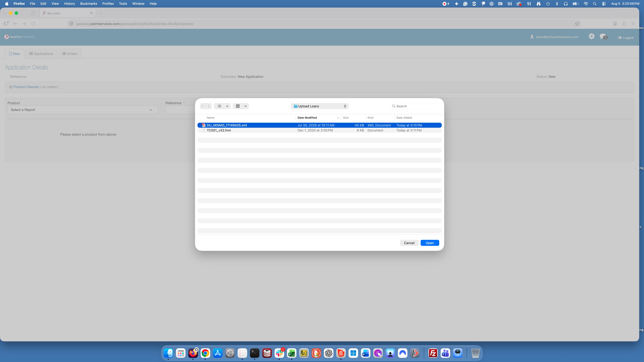Open the settings gear in PitchPoint header
Viewport: 644px width, 362px height.
(591, 36)
